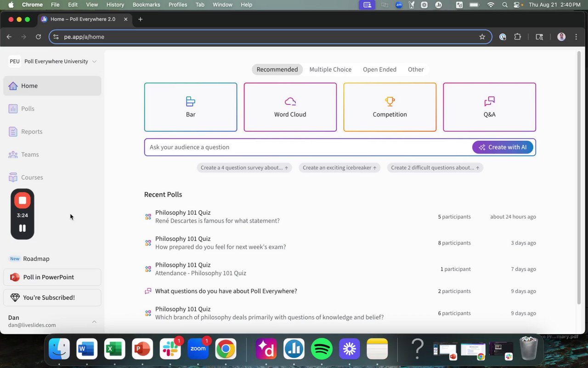Create a Word Cloud poll
The height and width of the screenshot is (368, 588).
click(x=290, y=107)
